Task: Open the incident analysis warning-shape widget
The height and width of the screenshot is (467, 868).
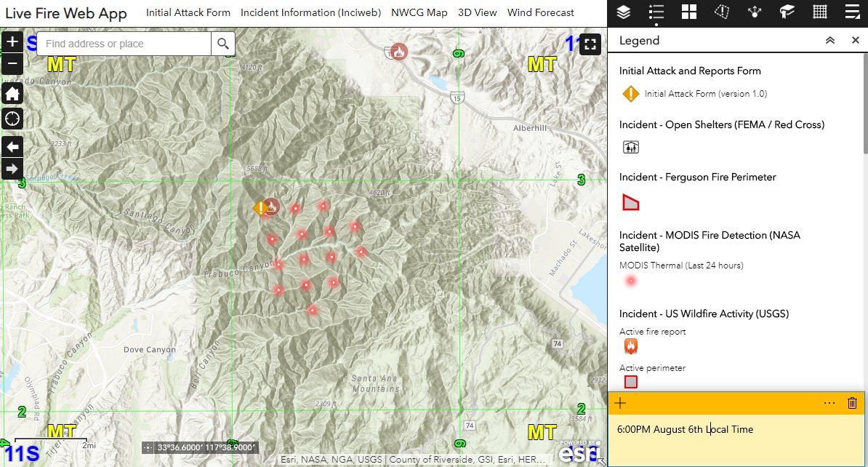Action: point(721,12)
